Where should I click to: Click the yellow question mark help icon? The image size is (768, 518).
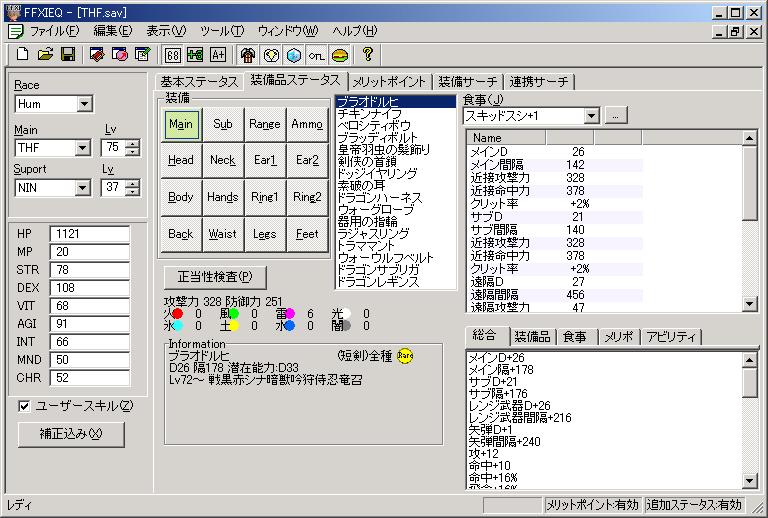coord(368,54)
